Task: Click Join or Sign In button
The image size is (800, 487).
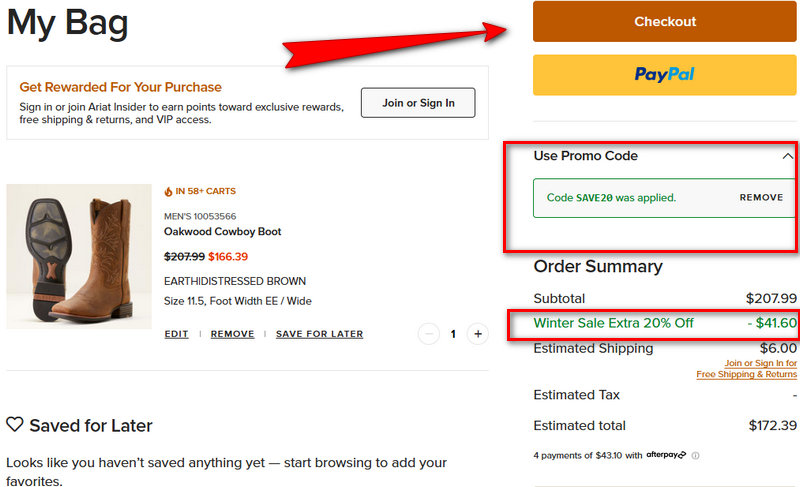Action: coord(418,103)
